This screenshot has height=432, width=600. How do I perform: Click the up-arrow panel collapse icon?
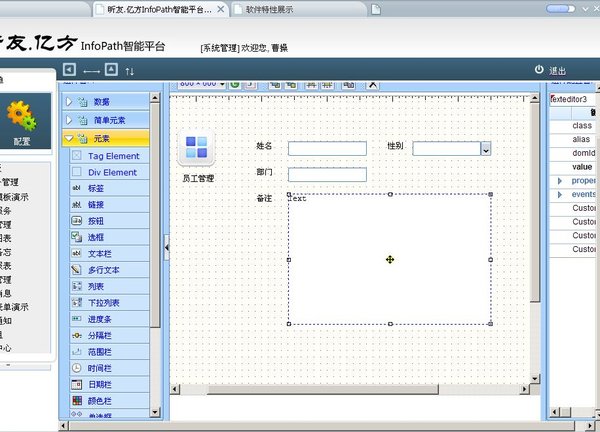pyautogui.click(x=111, y=70)
